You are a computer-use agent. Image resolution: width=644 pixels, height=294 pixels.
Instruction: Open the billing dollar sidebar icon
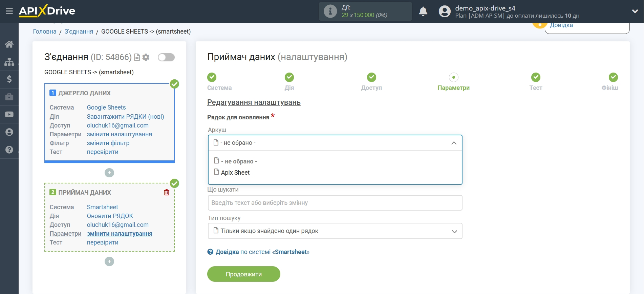click(9, 79)
